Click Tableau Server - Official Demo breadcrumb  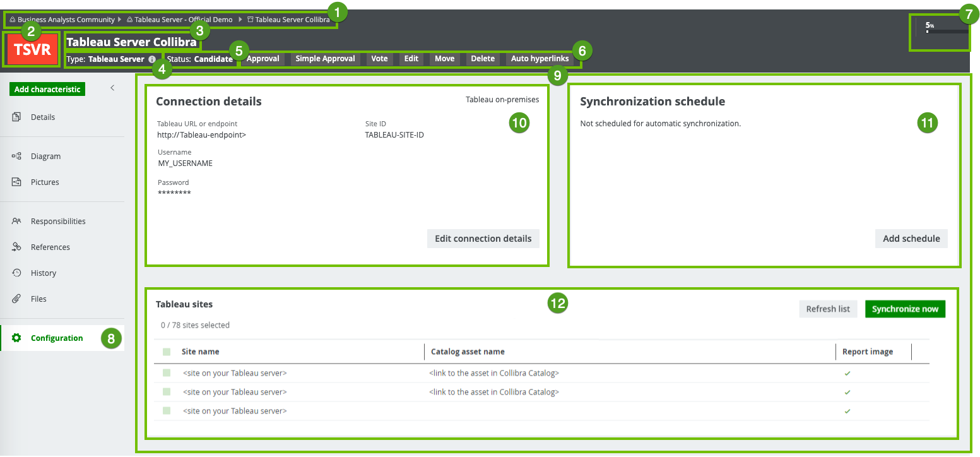point(183,20)
